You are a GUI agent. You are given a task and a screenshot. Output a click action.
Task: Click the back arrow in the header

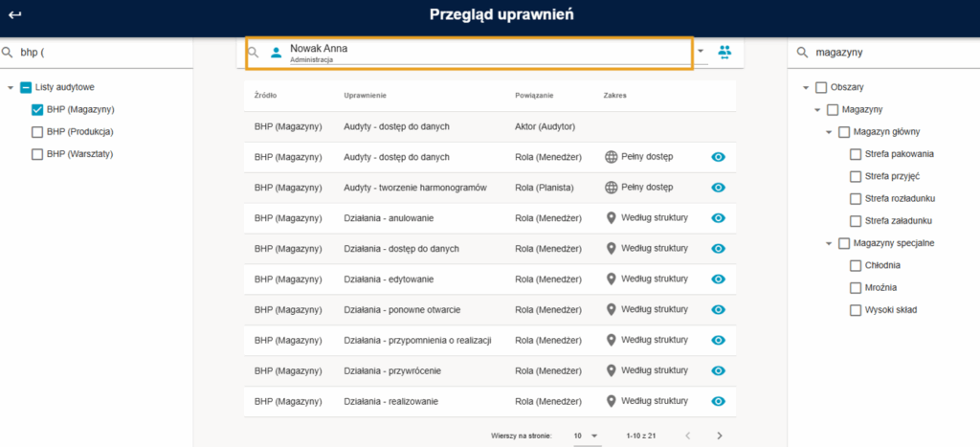[x=15, y=14]
